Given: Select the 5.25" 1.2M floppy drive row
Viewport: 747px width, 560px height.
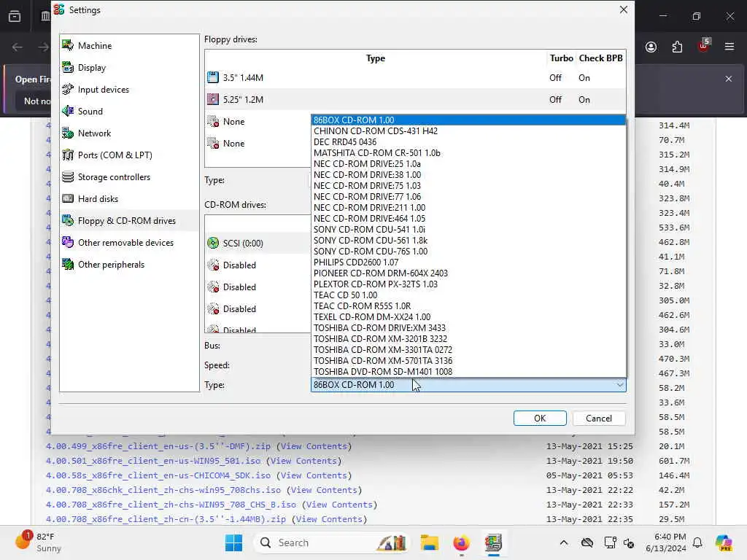Looking at the screenshot, I should point(415,99).
